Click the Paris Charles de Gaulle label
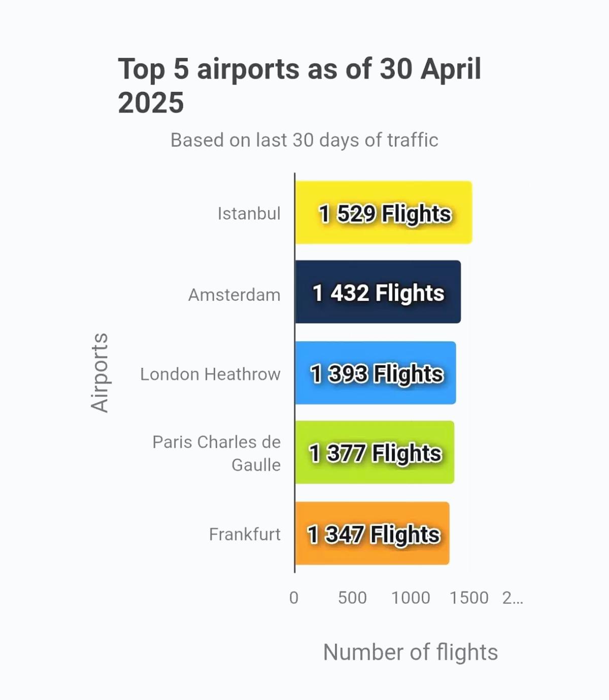The image size is (609, 700). [217, 453]
